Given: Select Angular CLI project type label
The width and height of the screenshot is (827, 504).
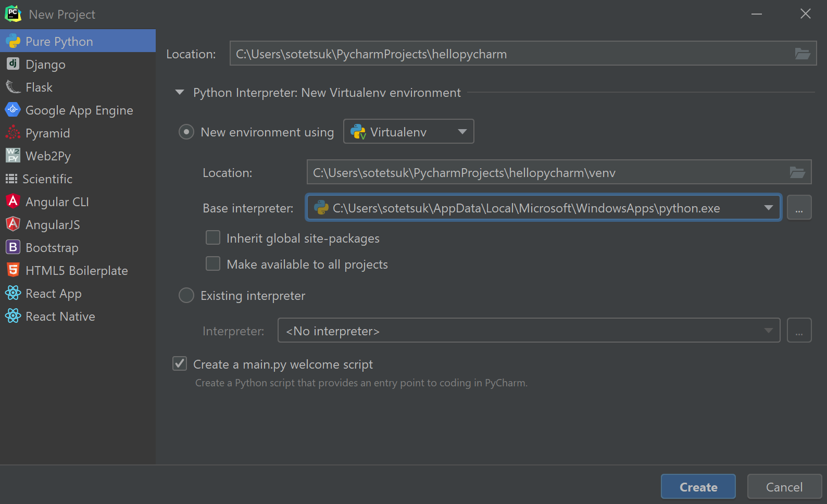Looking at the screenshot, I should (x=57, y=201).
